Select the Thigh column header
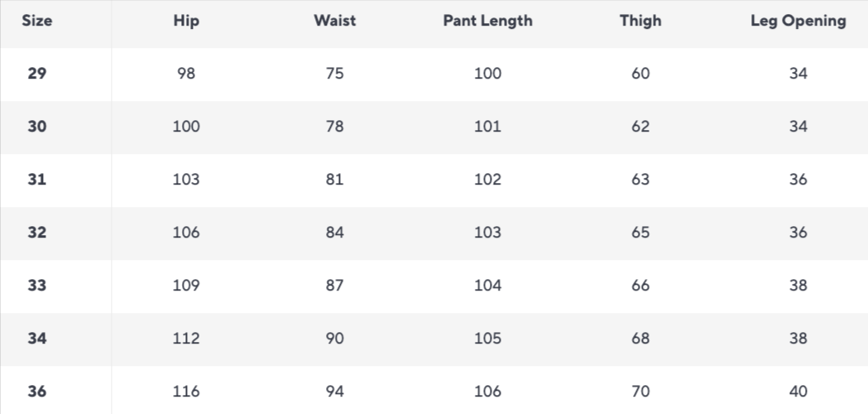This screenshot has height=414, width=868. click(x=640, y=22)
